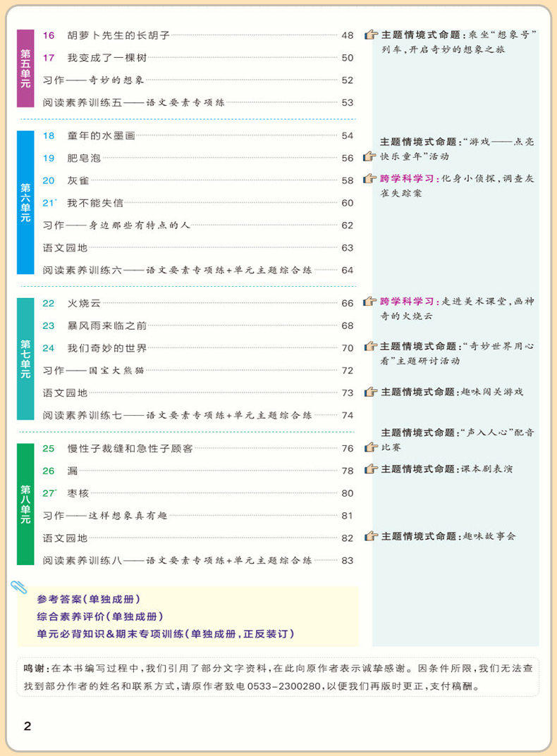This screenshot has height=756, width=557.
Task: Click 阅读素养训练五 entry
Action: point(198,103)
